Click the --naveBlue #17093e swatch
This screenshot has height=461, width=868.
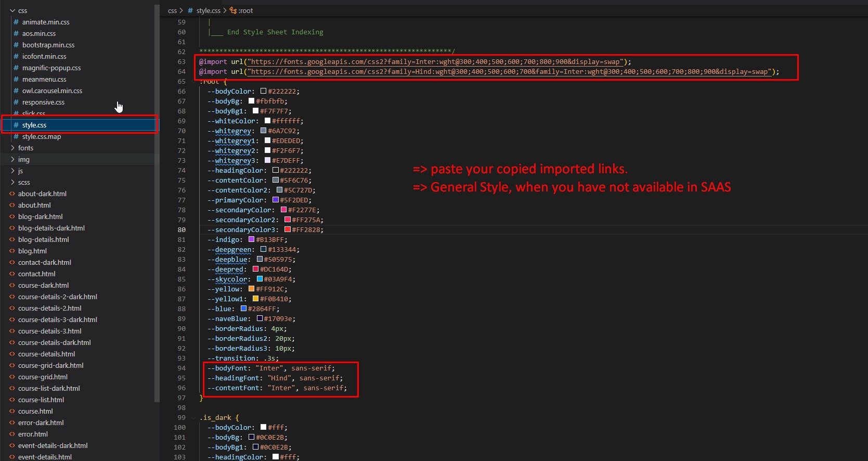point(260,318)
